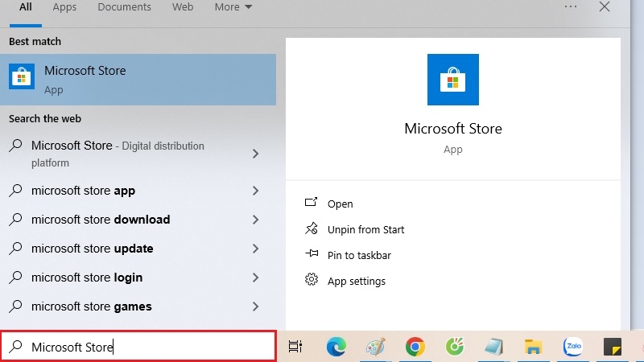Screen dimensions: 644x362
Task: Open Sticky Notes taskbar icon
Action: 613,347
